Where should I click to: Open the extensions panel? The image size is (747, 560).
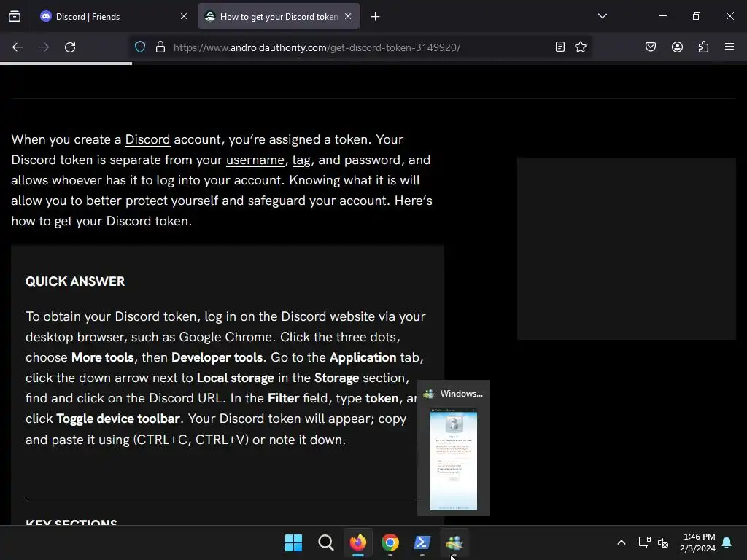click(703, 47)
